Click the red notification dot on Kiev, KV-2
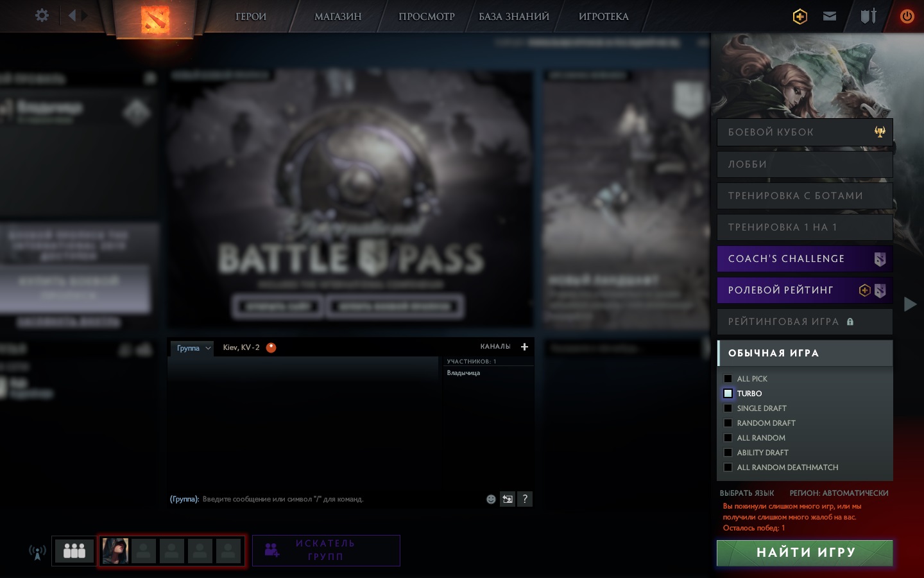Screen dimensions: 924x578 point(271,347)
